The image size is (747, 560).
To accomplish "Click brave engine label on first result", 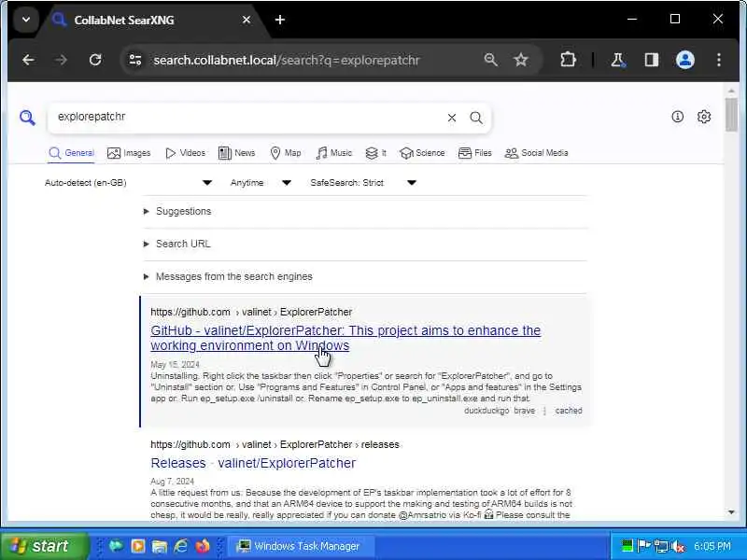I will [524, 411].
